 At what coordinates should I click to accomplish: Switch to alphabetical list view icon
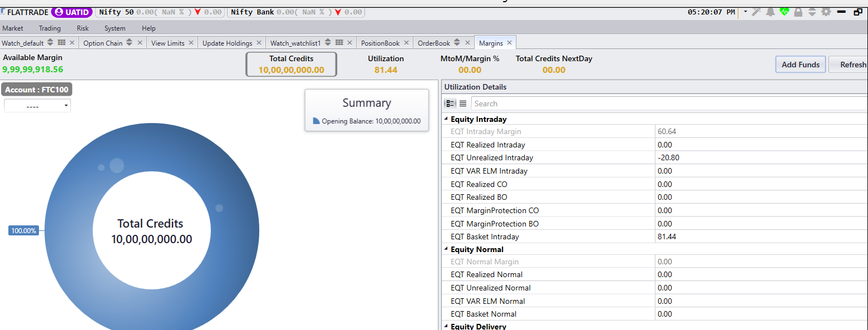(x=463, y=104)
